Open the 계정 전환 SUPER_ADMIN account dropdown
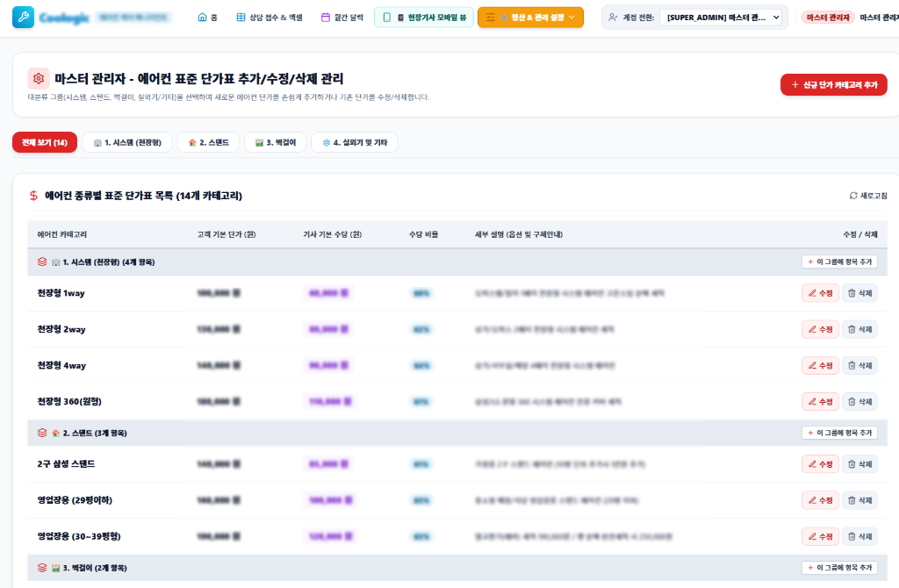This screenshot has width=899, height=588. 722,18
